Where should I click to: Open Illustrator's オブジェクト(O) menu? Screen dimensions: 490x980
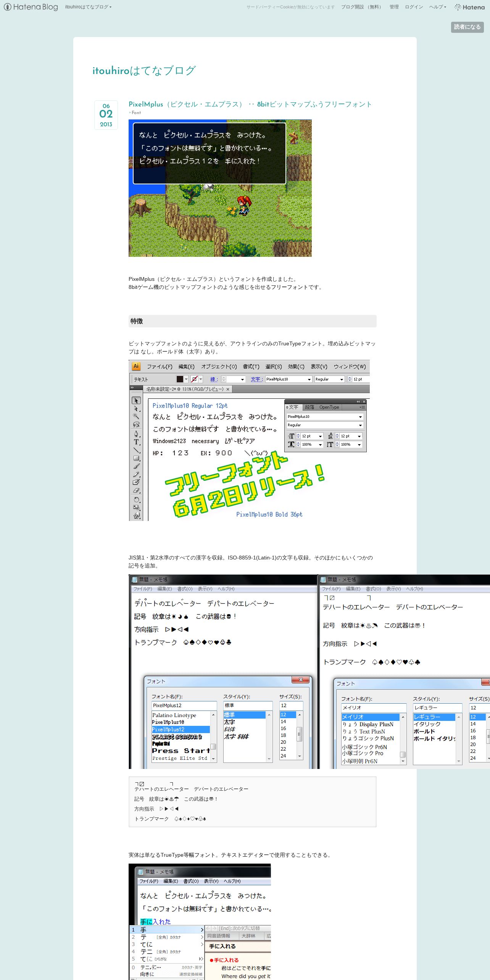point(219,366)
